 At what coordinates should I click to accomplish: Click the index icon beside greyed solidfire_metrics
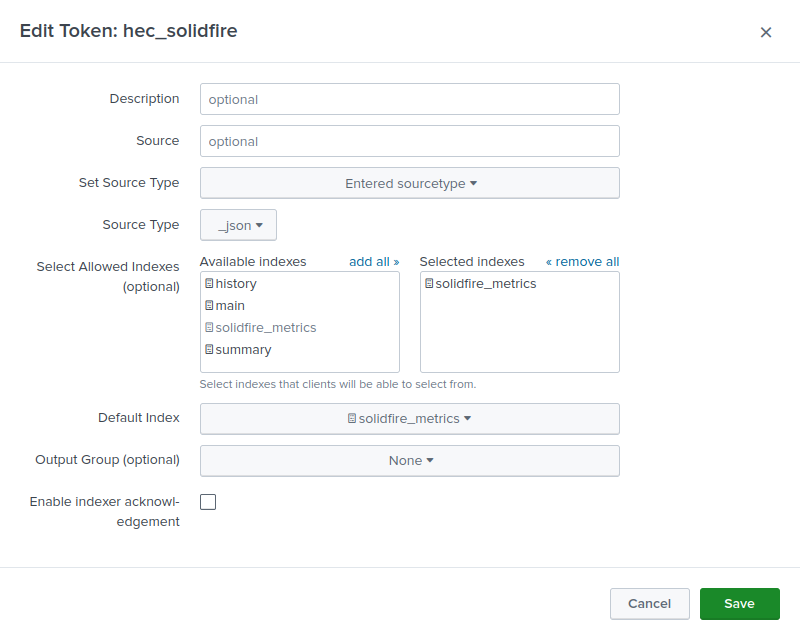pos(209,327)
